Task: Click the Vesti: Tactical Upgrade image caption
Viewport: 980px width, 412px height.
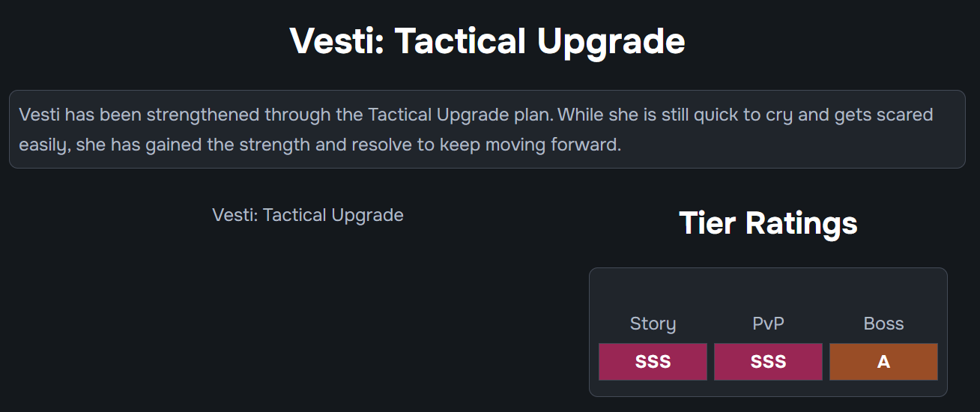Action: 308,215
